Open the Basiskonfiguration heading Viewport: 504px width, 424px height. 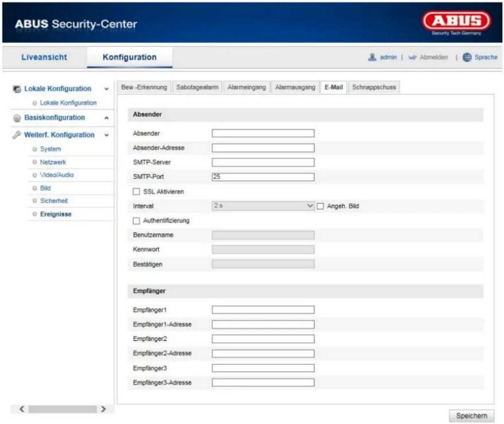[x=55, y=118]
